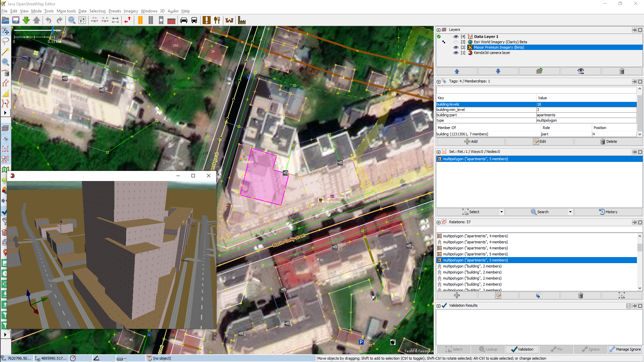Hide the Maxar Premium Imagery layer
Image resolution: width=644 pixels, height=362 pixels.
[455, 47]
